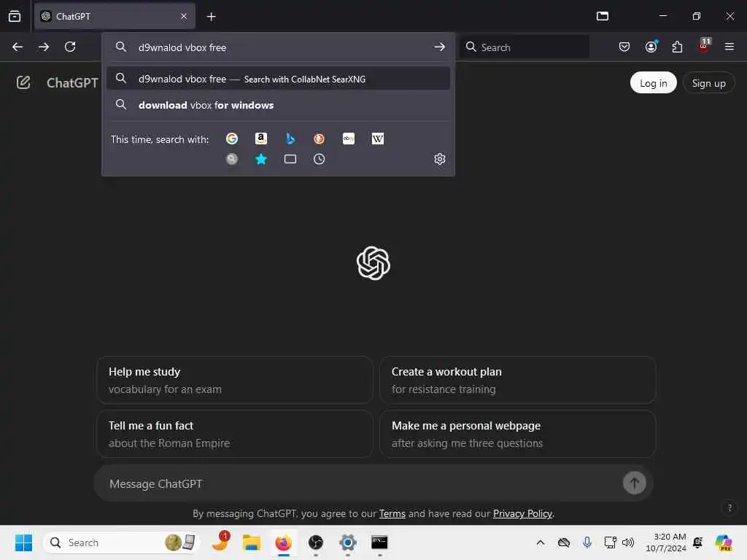
Task: Open the taskbar settings gear app
Action: pyautogui.click(x=348, y=542)
